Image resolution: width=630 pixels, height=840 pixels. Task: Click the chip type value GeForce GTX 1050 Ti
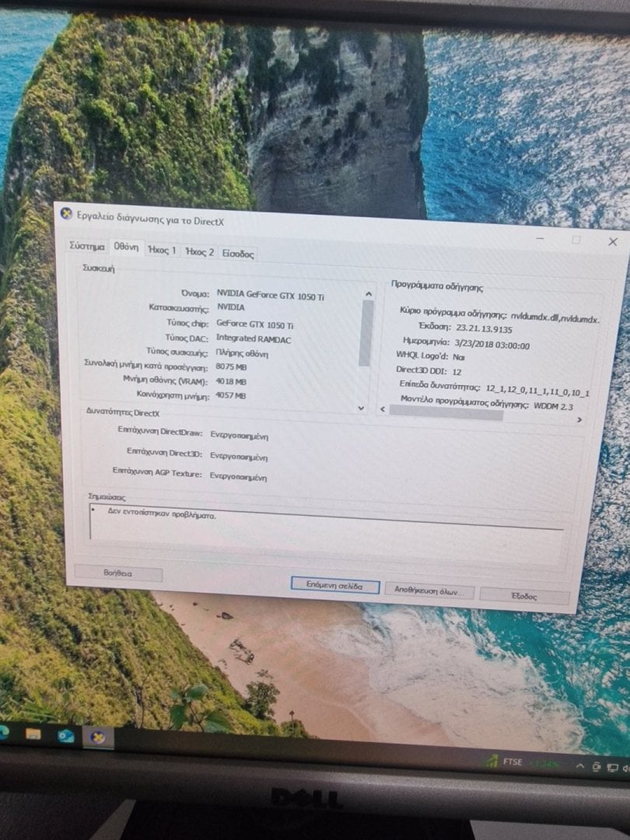click(254, 324)
